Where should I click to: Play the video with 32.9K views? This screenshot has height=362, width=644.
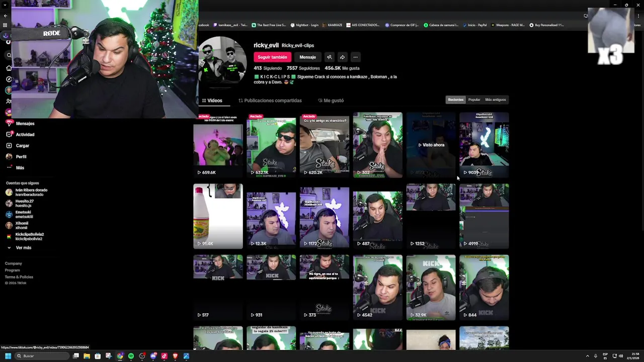coord(431,288)
